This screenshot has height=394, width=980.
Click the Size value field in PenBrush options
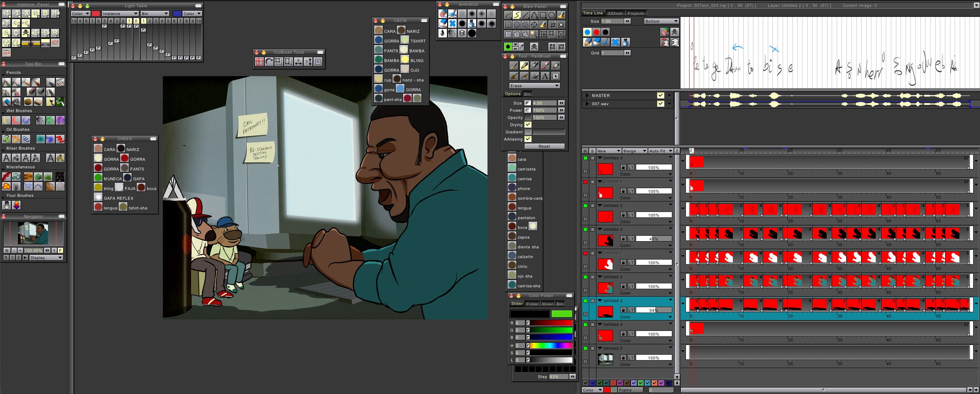click(544, 103)
